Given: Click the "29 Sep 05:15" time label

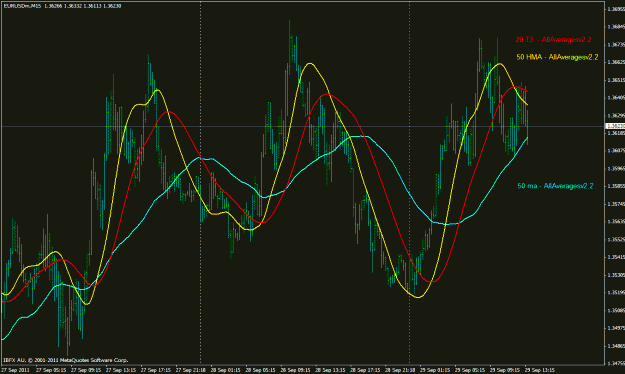Looking at the screenshot, I should pyautogui.click(x=470, y=370).
